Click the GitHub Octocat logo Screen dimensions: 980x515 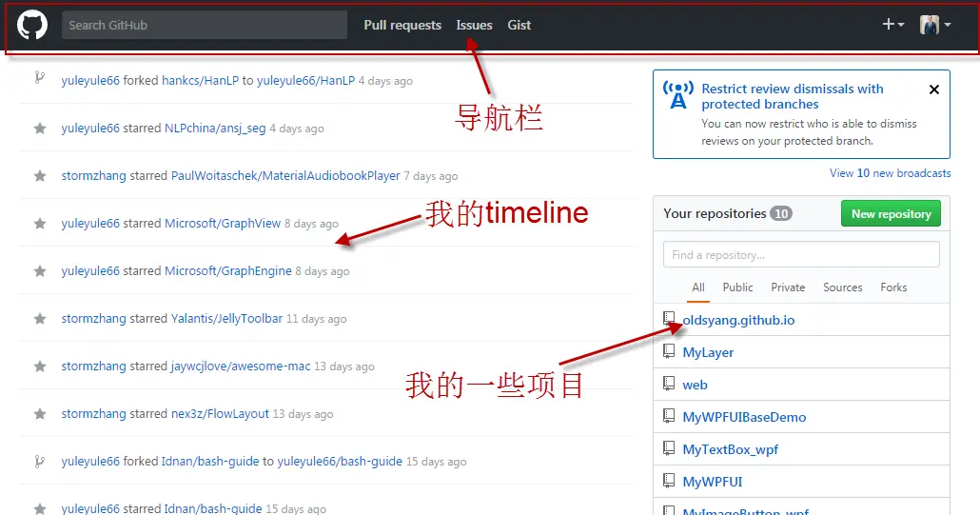(x=32, y=25)
